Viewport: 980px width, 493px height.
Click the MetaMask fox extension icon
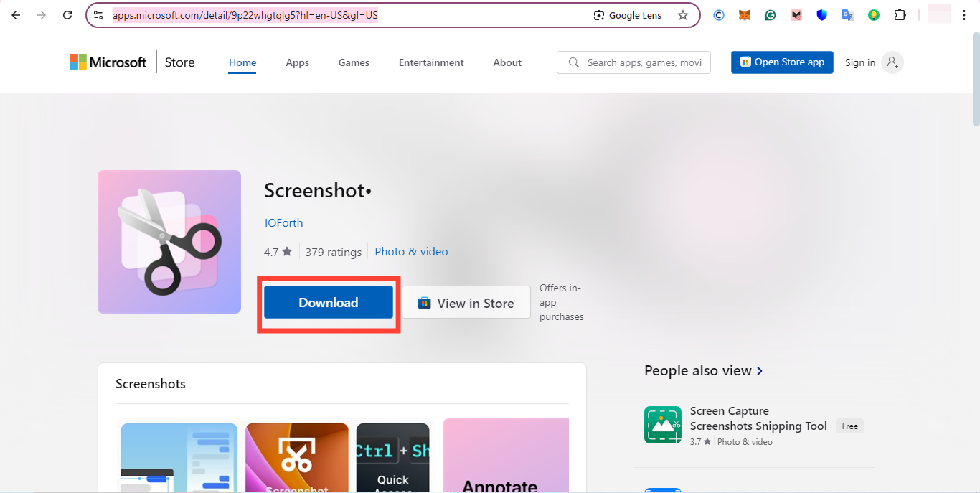(x=745, y=15)
